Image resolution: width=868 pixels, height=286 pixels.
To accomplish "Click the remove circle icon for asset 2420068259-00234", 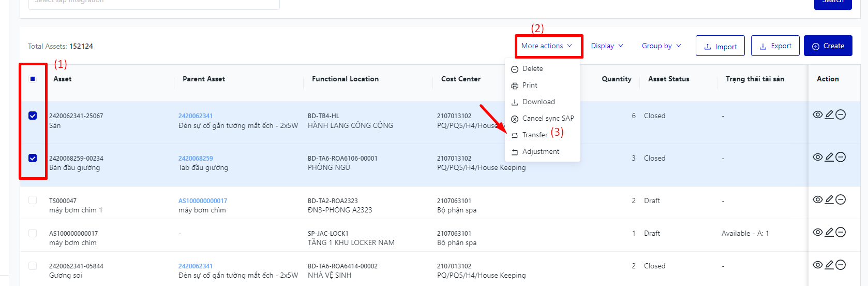I will pos(841,157).
